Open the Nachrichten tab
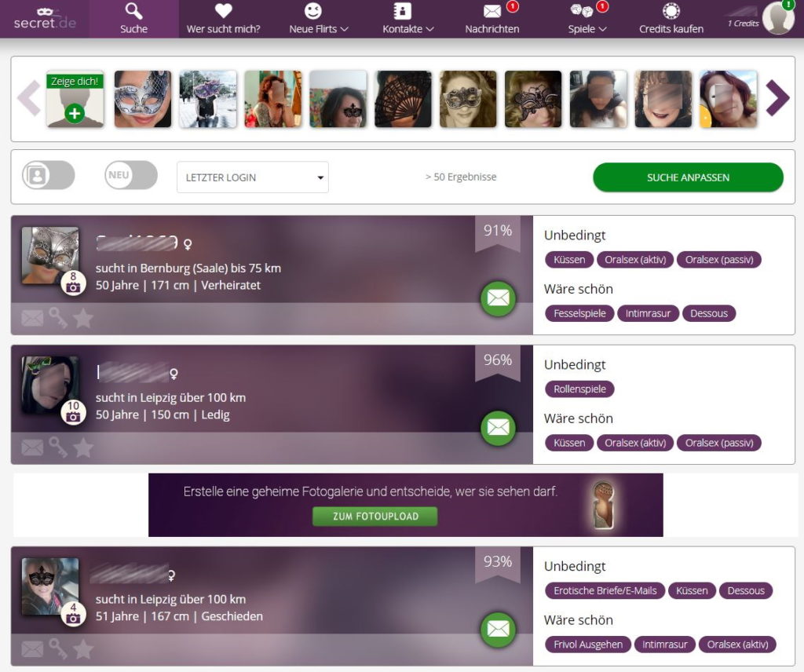Viewport: 804px width, 672px height. (x=492, y=19)
